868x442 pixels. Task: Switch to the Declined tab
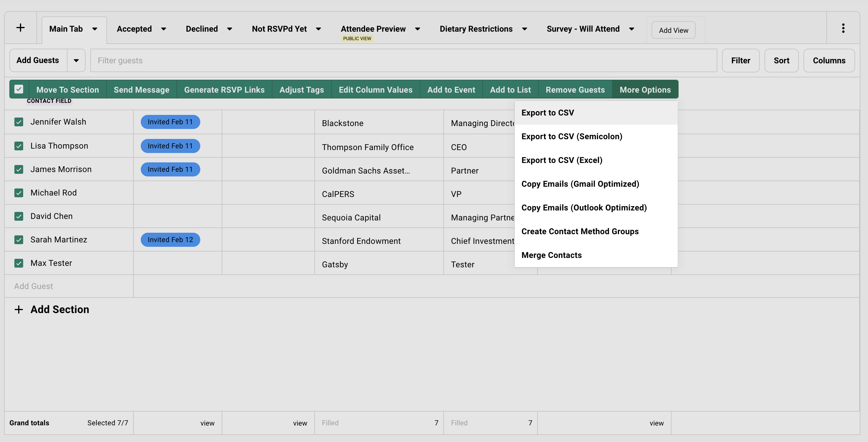[202, 29]
